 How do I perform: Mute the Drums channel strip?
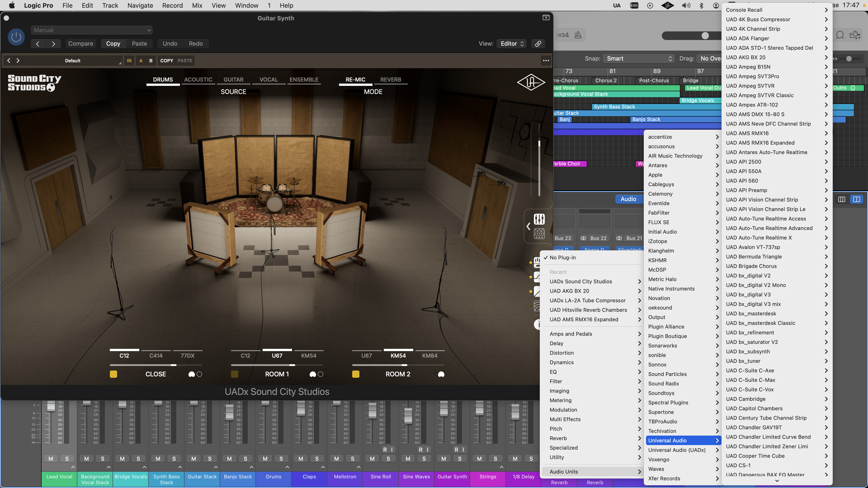(265, 459)
